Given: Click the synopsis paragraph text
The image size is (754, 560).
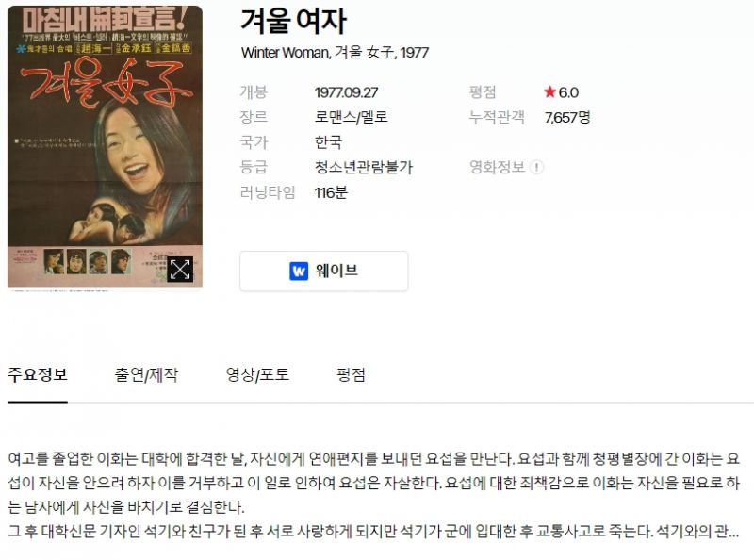Looking at the screenshot, I should tap(373, 495).
